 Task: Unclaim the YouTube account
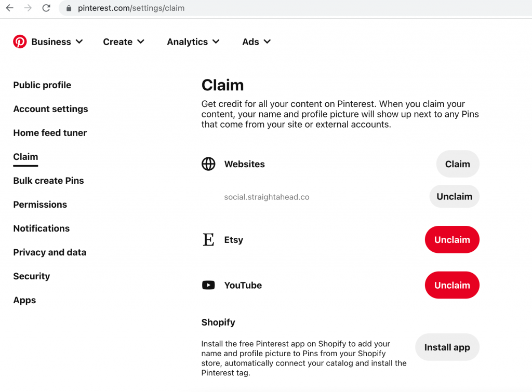point(452,285)
